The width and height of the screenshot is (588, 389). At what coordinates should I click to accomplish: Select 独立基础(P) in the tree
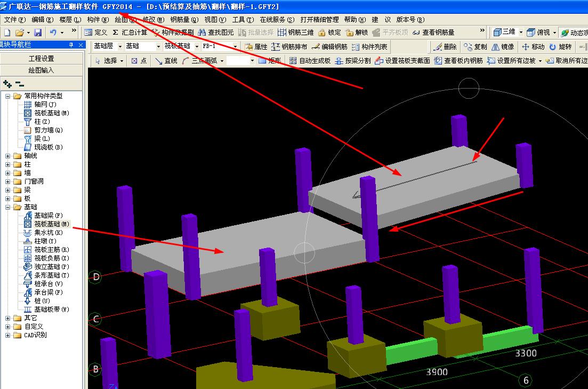(51, 267)
